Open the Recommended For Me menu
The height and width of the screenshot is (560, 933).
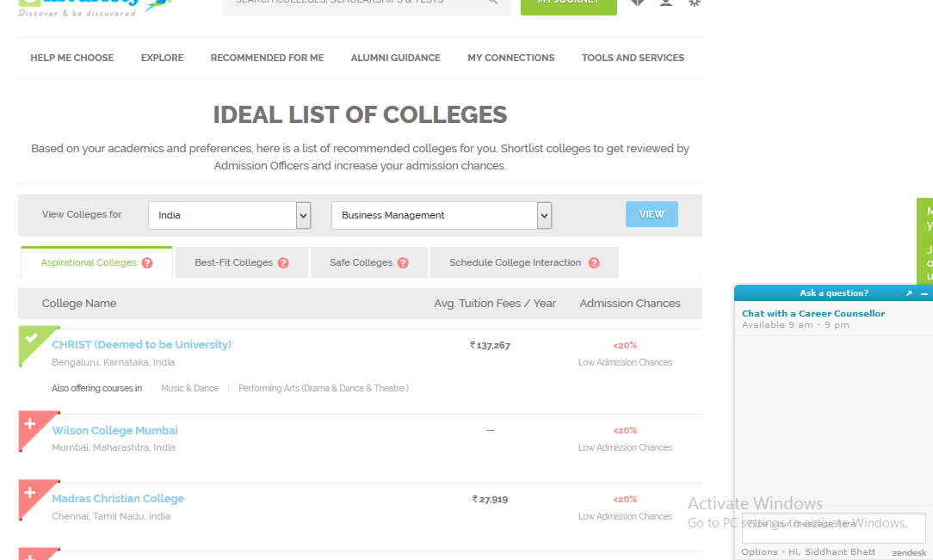[267, 58]
